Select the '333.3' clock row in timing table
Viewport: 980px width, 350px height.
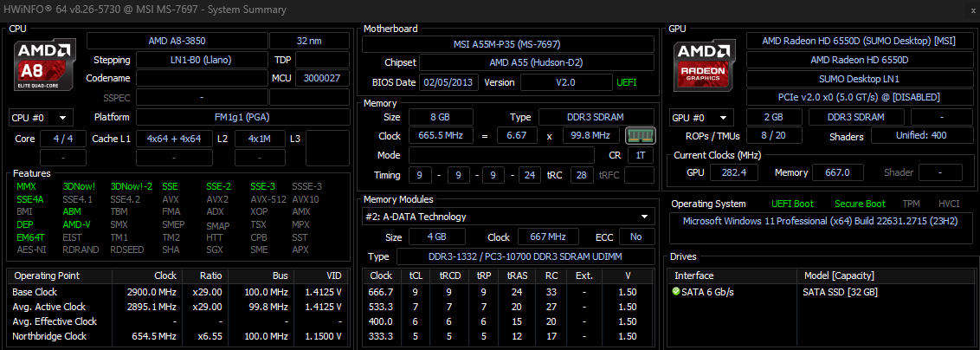[x=508, y=336]
